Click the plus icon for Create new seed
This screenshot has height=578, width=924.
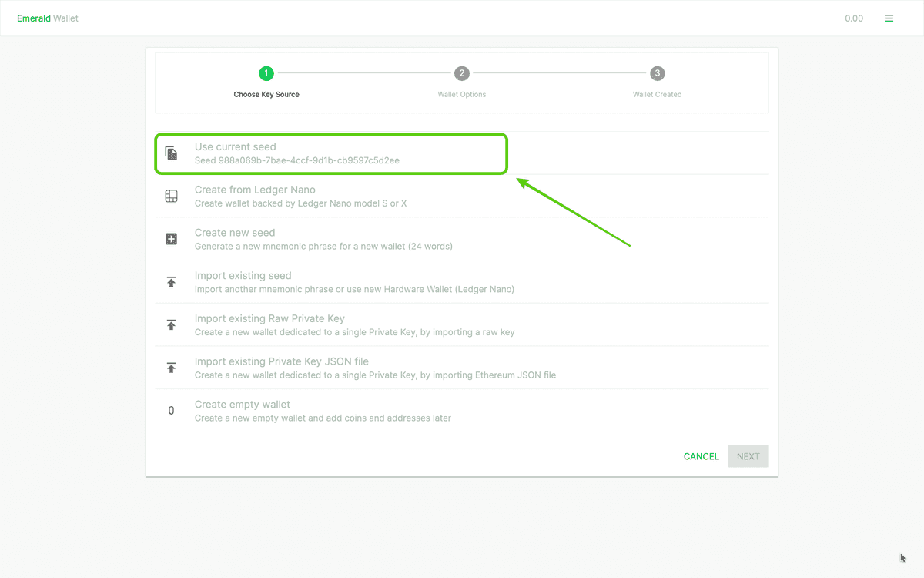tap(171, 239)
